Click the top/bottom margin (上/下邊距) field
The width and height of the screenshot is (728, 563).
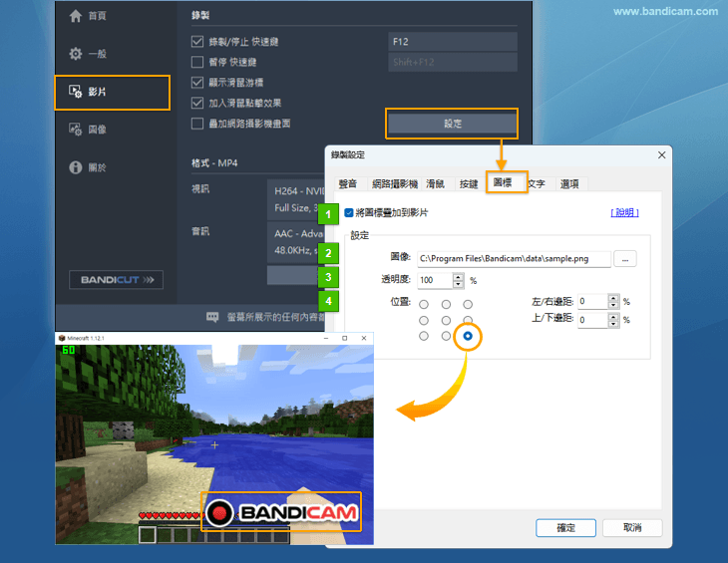click(593, 320)
